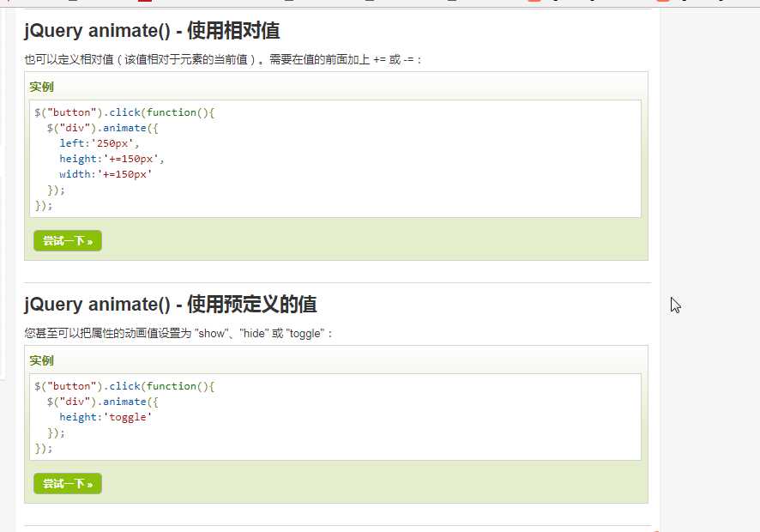
Task: Click $("div").animate({ in second code block
Action: 102,402
